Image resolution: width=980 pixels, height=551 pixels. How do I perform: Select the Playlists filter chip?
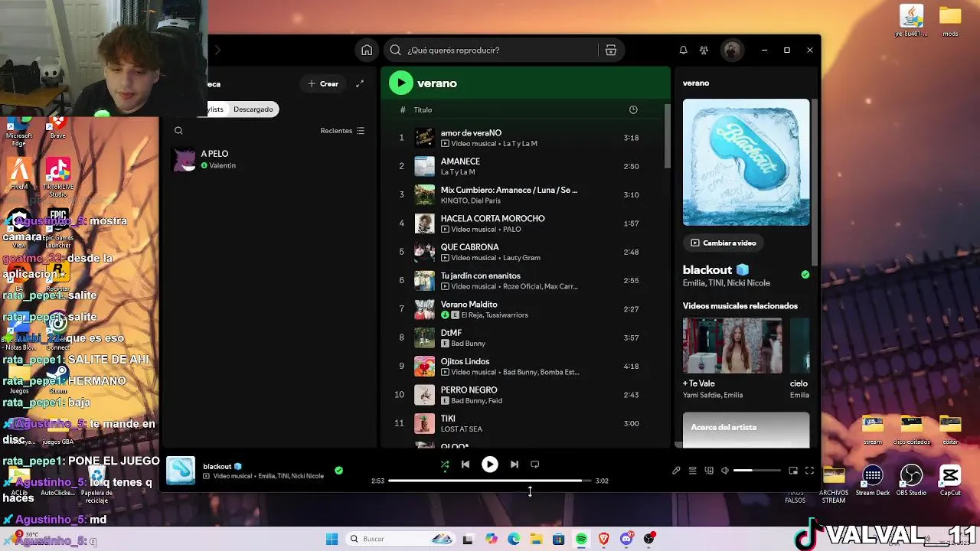[216, 109]
